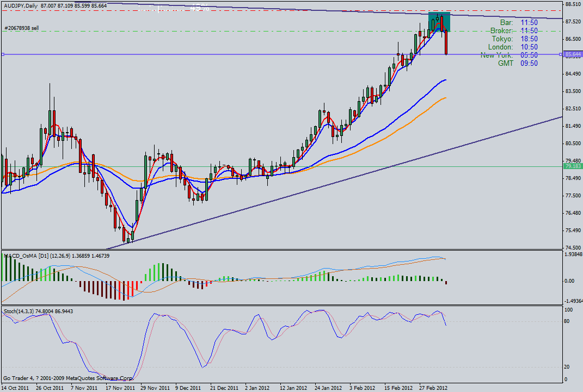Screen dimensions: 583x392
Task: Click the Bar 11:50 clock row
Action: tap(519, 22)
